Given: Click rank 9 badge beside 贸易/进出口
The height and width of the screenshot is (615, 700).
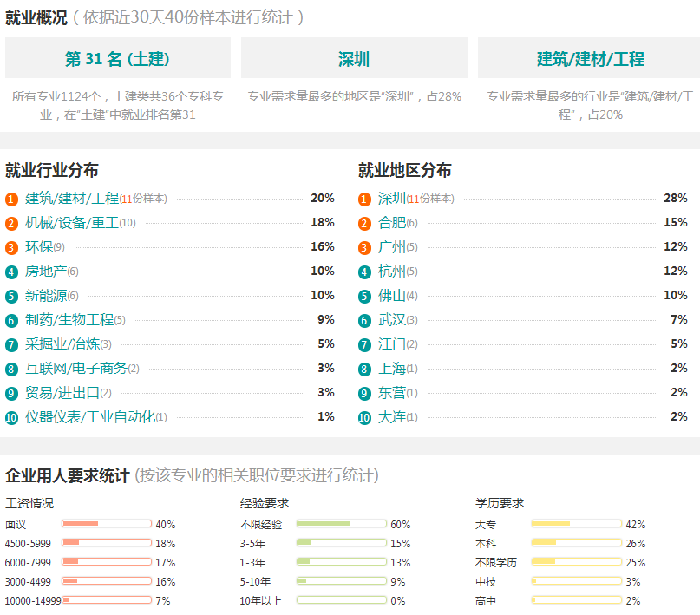Looking at the screenshot, I should coord(11,393).
